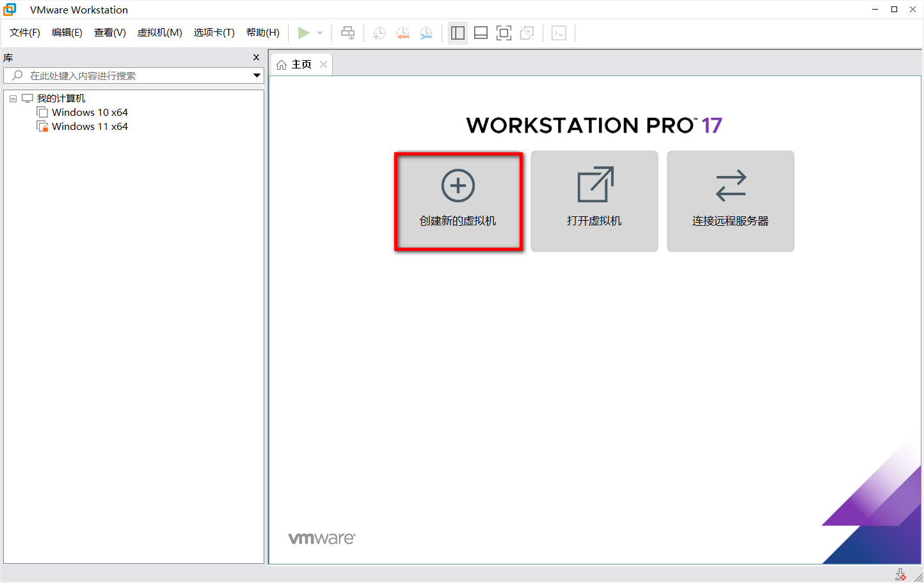Screen dimensions: 924x583
Task: Toggle the library sidebar view icon
Action: 458,33
